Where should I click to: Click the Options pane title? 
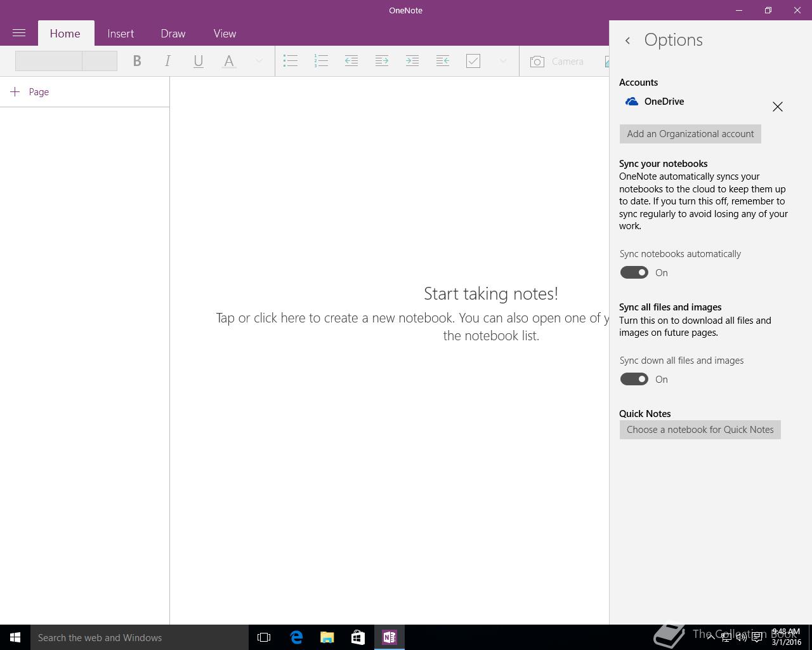tap(673, 40)
